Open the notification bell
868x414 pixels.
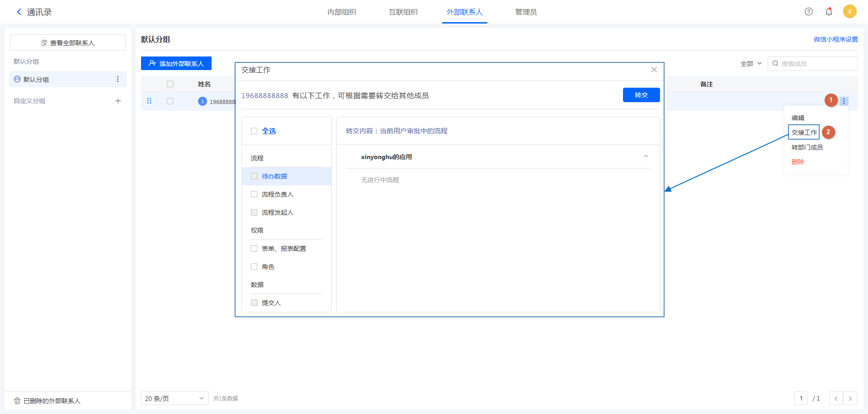pyautogui.click(x=829, y=12)
